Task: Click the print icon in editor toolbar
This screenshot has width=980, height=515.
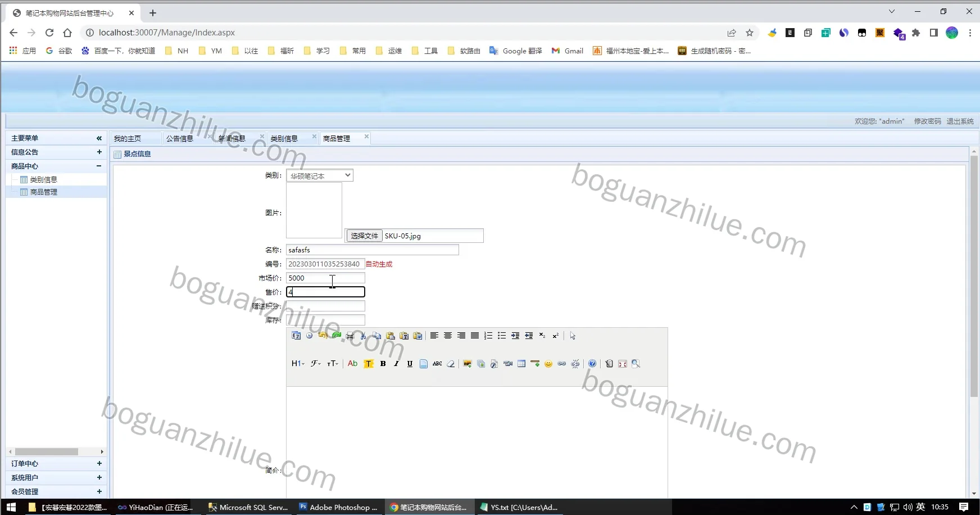Action: point(350,336)
